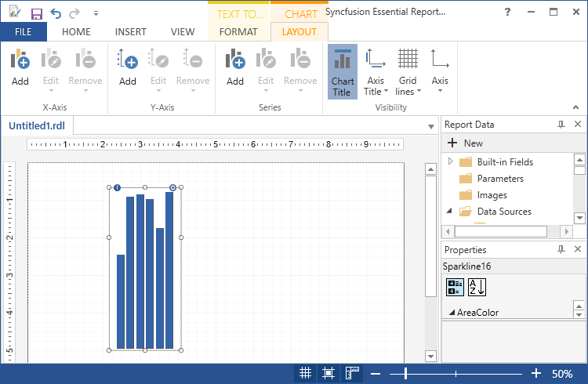Toggle grid lines in status bar
Screen dimensions: 588x384
pyautogui.click(x=306, y=374)
